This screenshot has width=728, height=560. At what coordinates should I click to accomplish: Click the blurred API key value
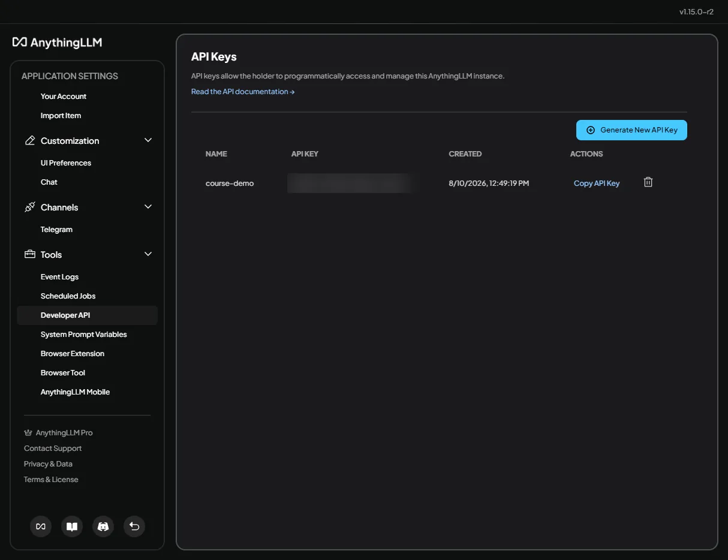(350, 183)
